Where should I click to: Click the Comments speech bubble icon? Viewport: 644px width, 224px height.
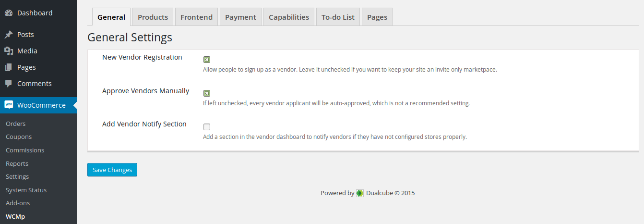click(x=9, y=84)
